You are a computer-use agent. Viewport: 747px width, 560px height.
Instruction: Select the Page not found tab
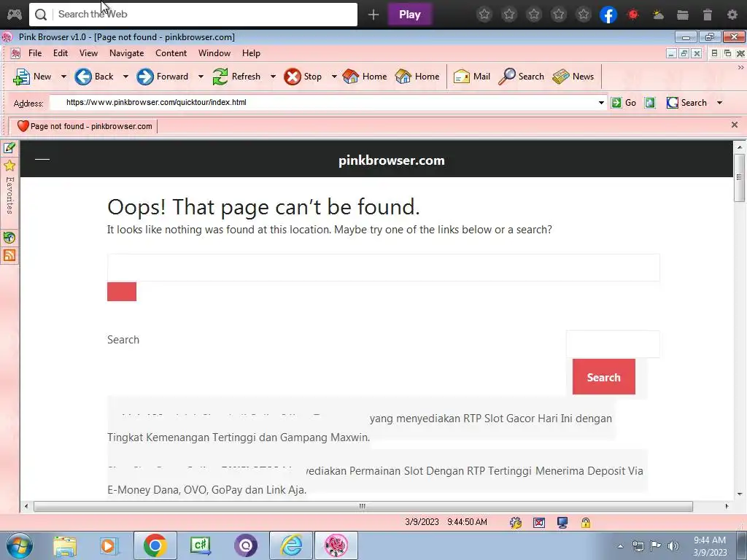click(85, 126)
